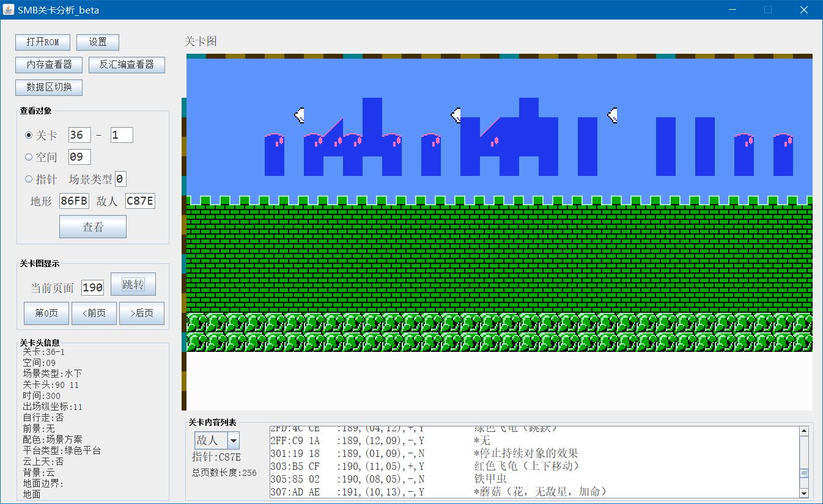Click the 关卡:36-1 header info text
The height and width of the screenshot is (504, 823).
pos(43,352)
